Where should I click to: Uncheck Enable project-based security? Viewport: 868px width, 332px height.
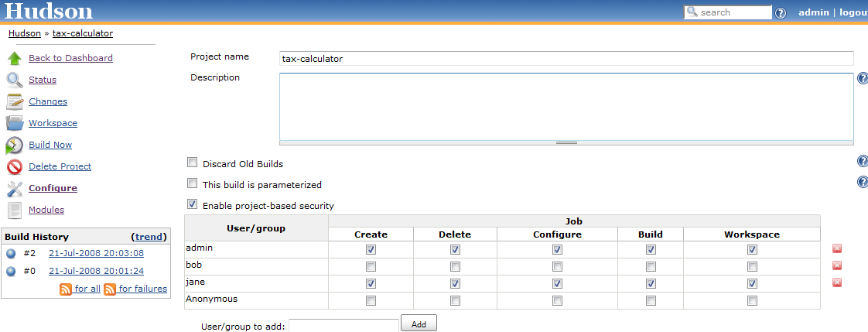(x=192, y=204)
